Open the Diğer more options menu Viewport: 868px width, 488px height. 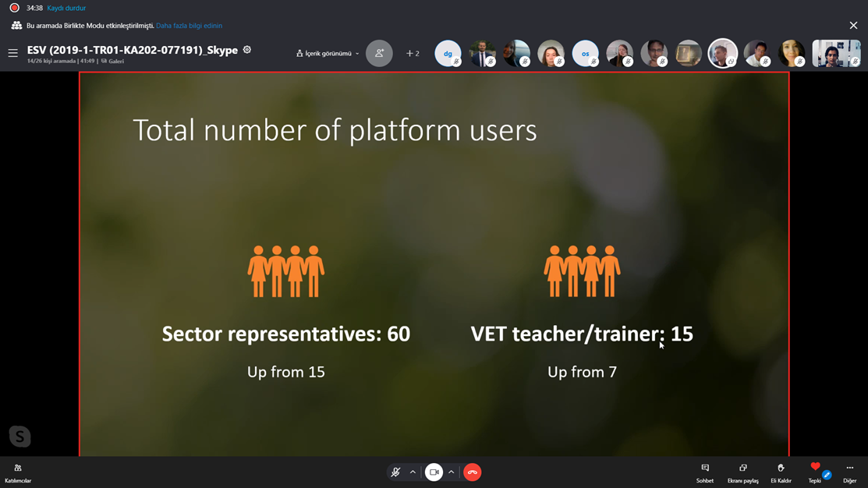click(x=849, y=472)
